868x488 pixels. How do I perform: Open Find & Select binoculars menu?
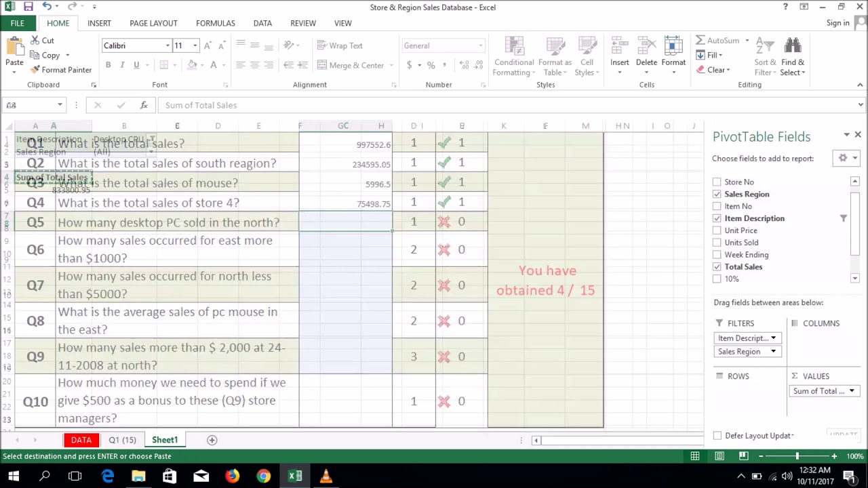[792, 57]
